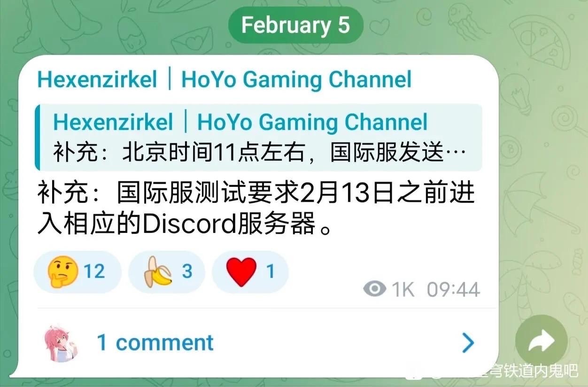Tap the thinking face emoji reaction
Viewport: 588px width, 387px height.
pyautogui.click(x=62, y=272)
